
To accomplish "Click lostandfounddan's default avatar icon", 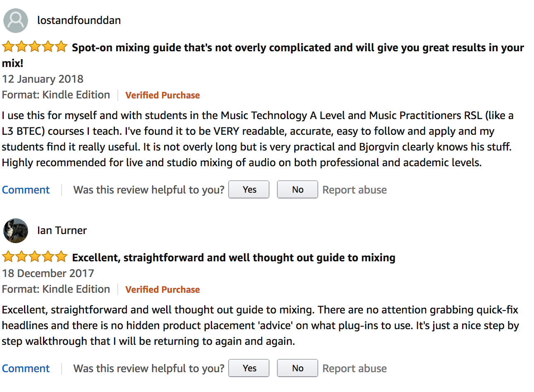I will (16, 21).
